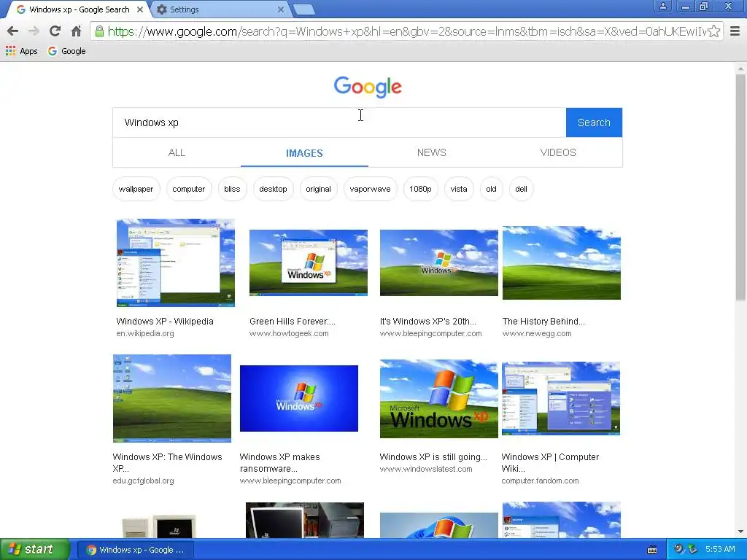Choose the vaporwave filter chip
Viewport: 747px width, 560px height.
click(370, 189)
